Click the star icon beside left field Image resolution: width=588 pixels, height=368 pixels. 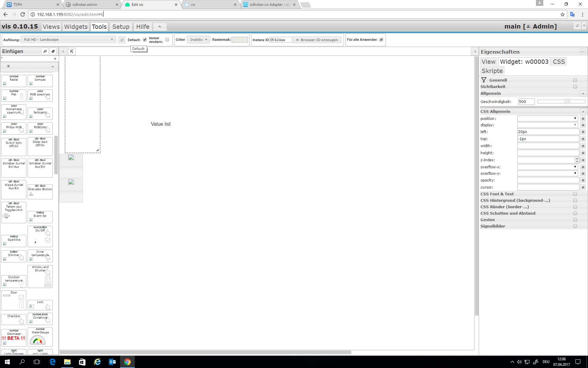click(583, 132)
